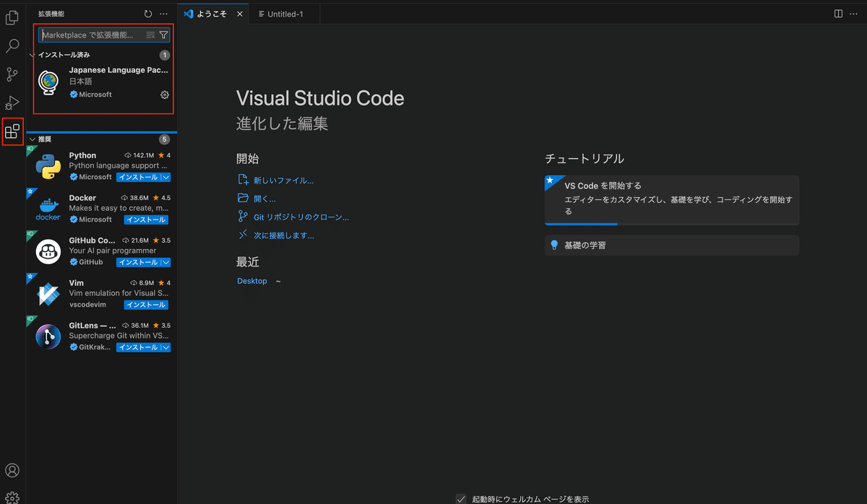Open the Search view in activity bar
Image resolution: width=867 pixels, height=504 pixels.
click(x=12, y=46)
